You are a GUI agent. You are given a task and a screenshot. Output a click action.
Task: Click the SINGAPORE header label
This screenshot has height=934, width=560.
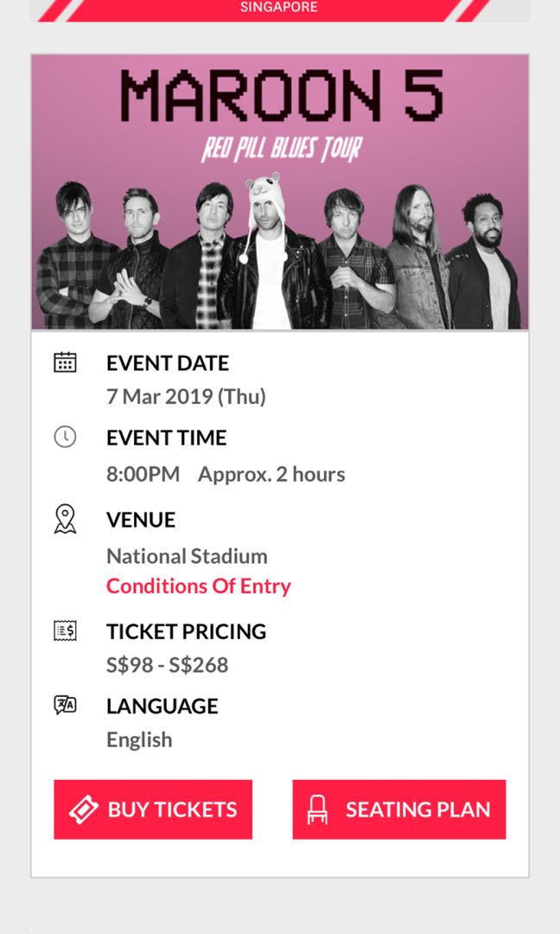click(280, 7)
